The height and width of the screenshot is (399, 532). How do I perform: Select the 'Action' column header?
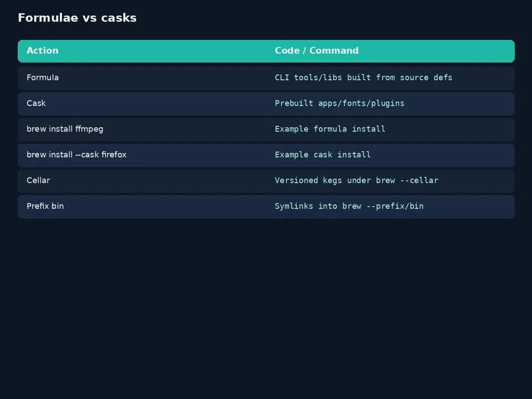point(43,50)
